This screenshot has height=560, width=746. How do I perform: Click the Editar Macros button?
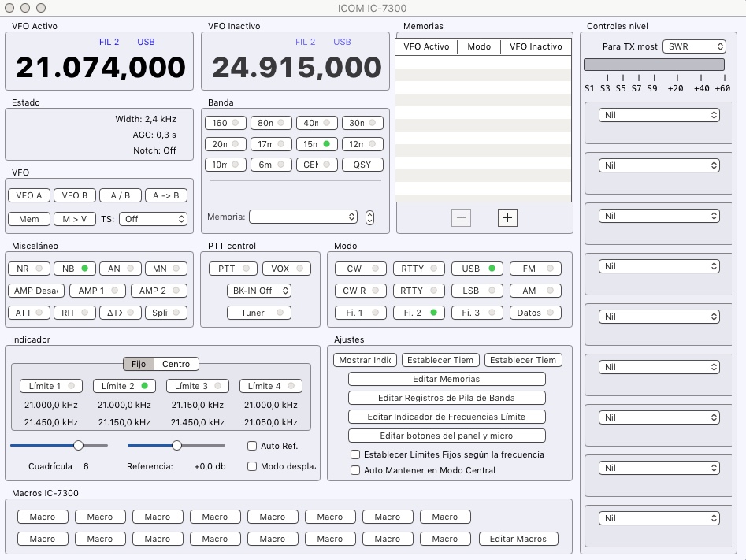pyautogui.click(x=518, y=539)
